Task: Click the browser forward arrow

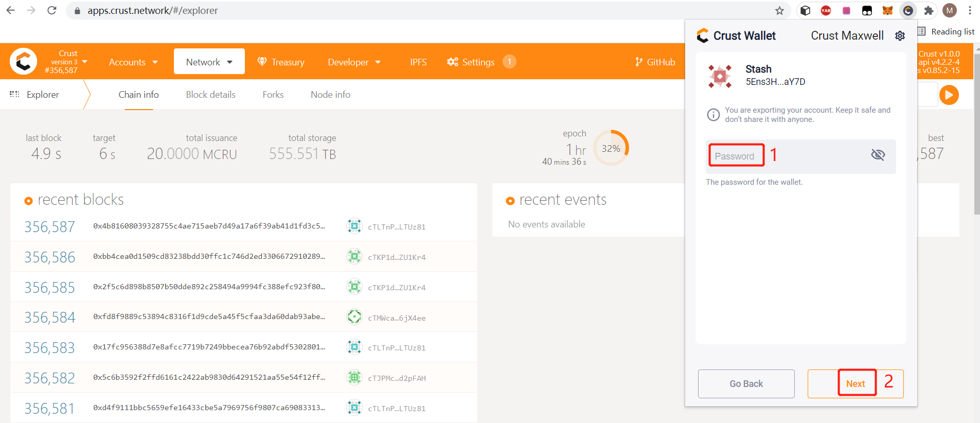Action: click(x=31, y=10)
